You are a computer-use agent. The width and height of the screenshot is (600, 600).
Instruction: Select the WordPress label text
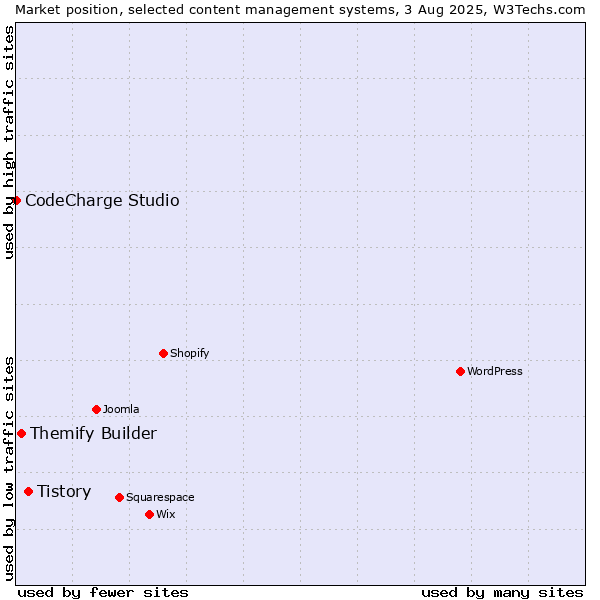(x=494, y=371)
